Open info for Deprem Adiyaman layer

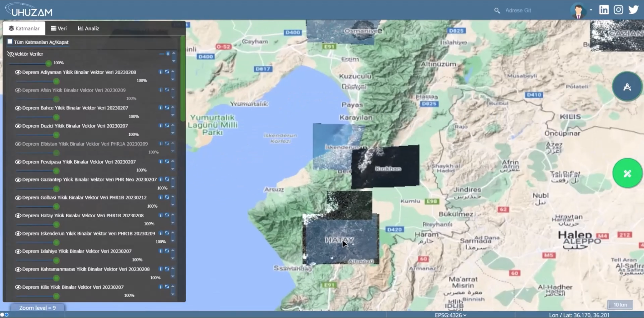tap(161, 72)
